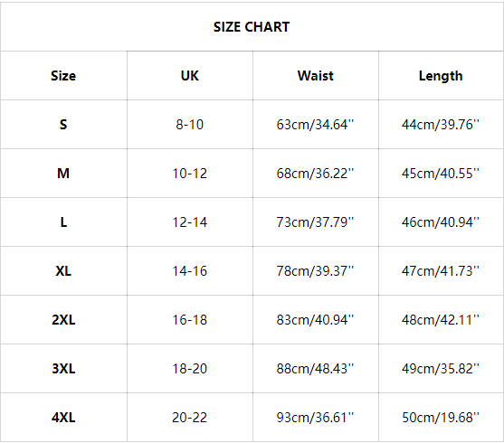This screenshot has width=504, height=443.
Task: Select the UK column header
Action: (x=190, y=76)
